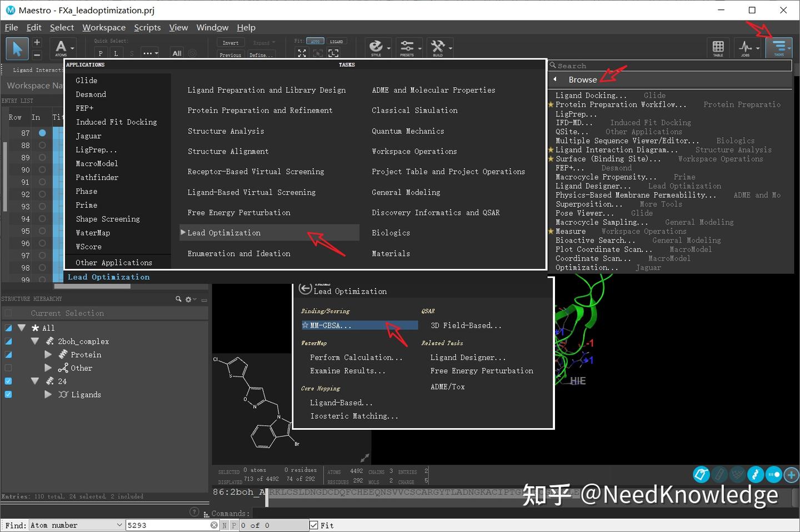Toggle the Fit checkbox near the Find bar
Viewport: 800px width, 532px height.
(314, 525)
